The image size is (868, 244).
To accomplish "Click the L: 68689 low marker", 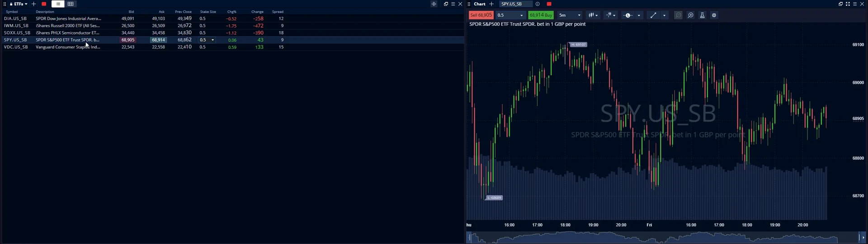I will click(494, 197).
